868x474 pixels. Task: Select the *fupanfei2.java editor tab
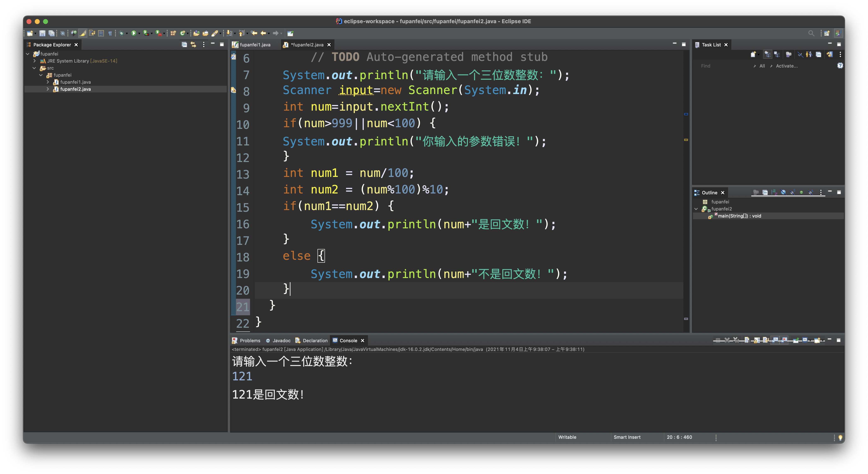pyautogui.click(x=307, y=45)
